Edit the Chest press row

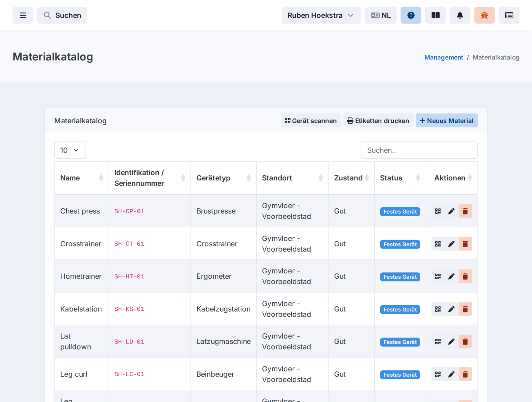coord(451,211)
